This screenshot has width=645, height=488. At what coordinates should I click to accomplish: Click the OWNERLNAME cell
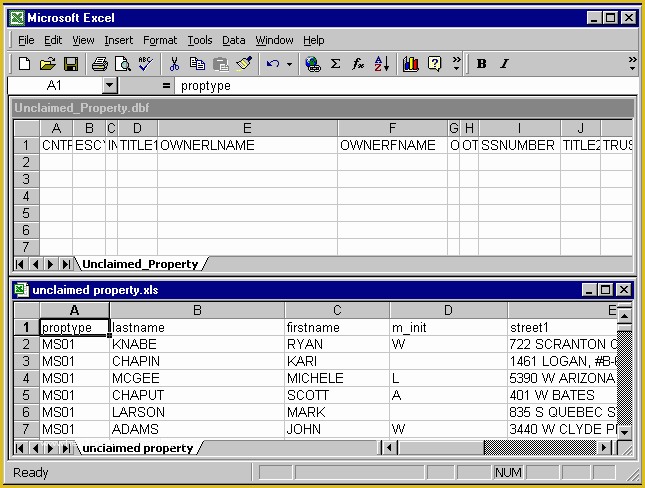pos(247,145)
